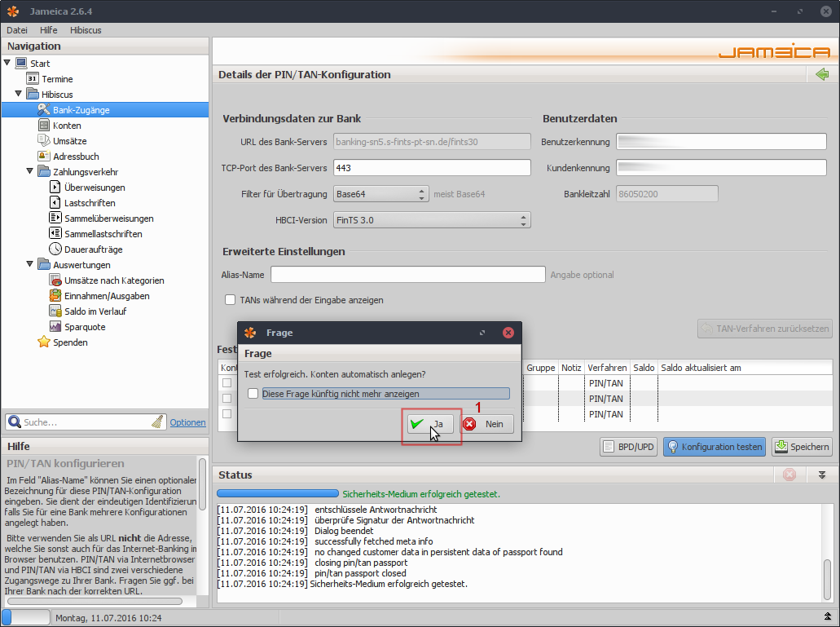Image resolution: width=840 pixels, height=627 pixels.
Task: Click the magnifier search icon
Action: click(x=15, y=422)
